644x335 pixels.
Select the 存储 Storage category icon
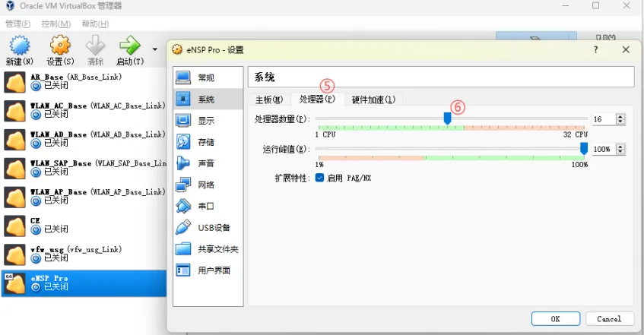point(183,141)
